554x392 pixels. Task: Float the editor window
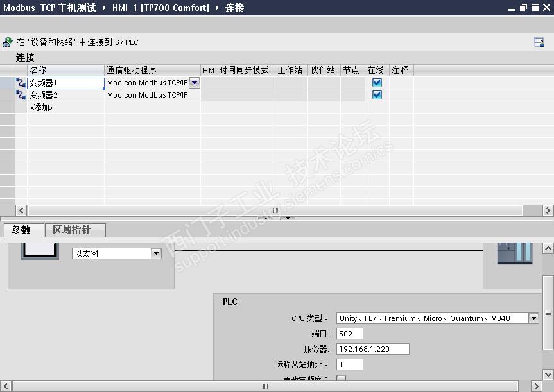click(523, 8)
